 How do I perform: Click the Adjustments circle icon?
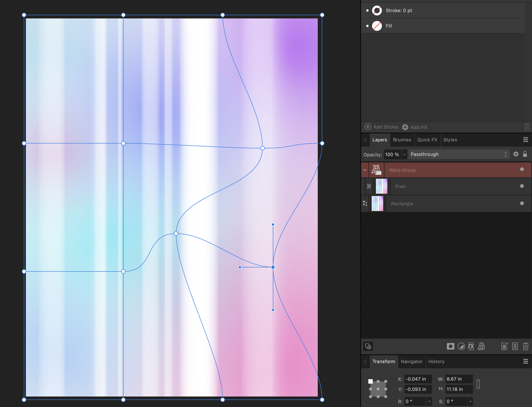point(461,346)
